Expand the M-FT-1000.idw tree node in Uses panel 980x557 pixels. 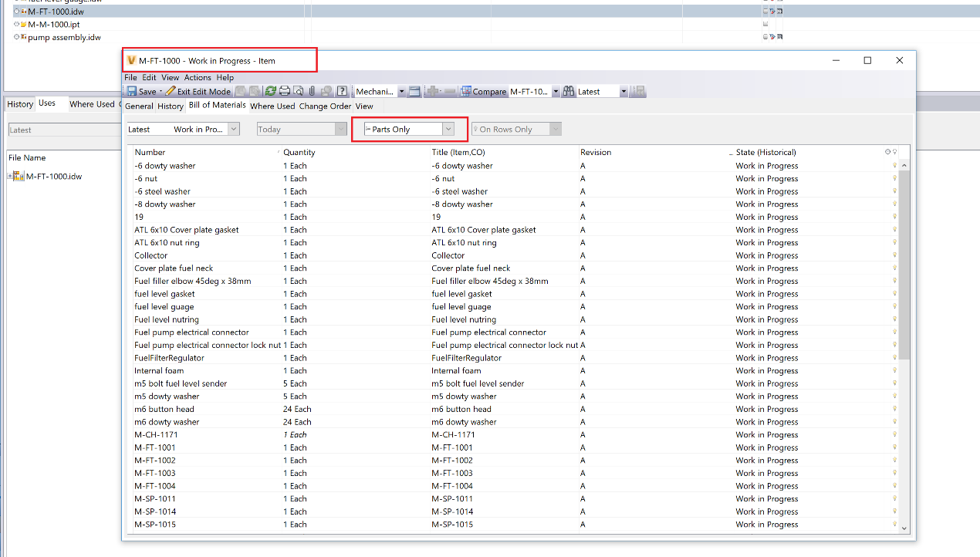click(9, 177)
